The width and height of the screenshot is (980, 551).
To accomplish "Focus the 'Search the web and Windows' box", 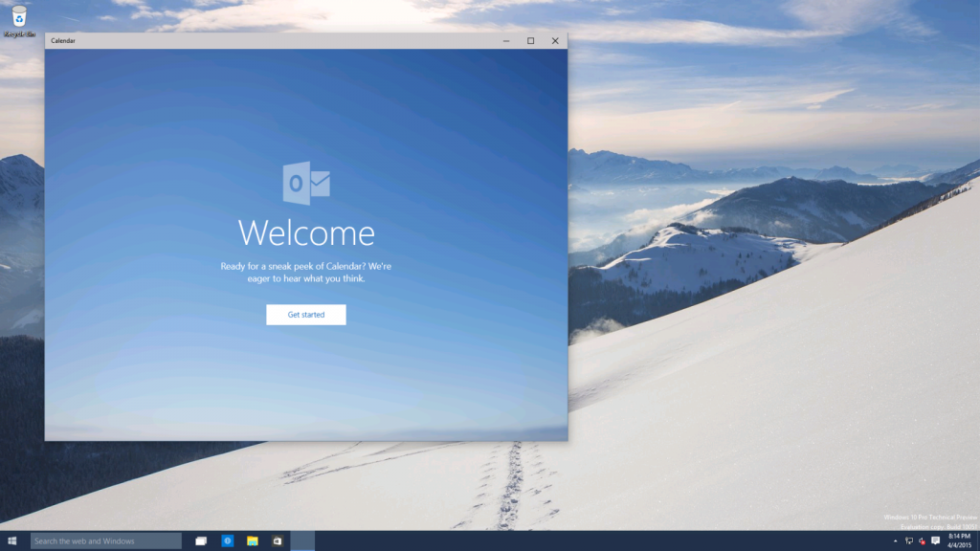I will click(x=106, y=541).
